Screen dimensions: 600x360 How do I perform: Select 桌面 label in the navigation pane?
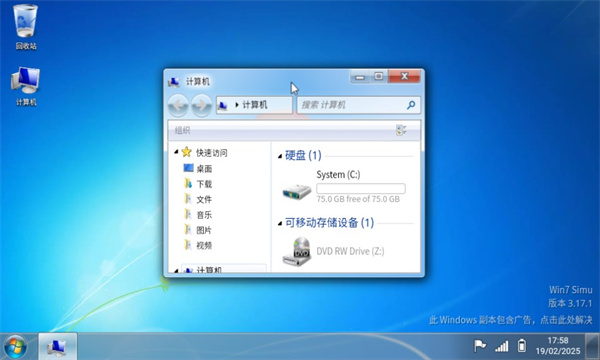point(204,169)
